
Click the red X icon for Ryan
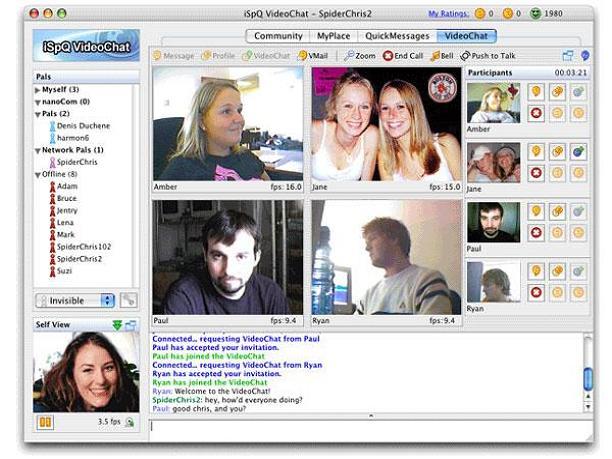536,293
